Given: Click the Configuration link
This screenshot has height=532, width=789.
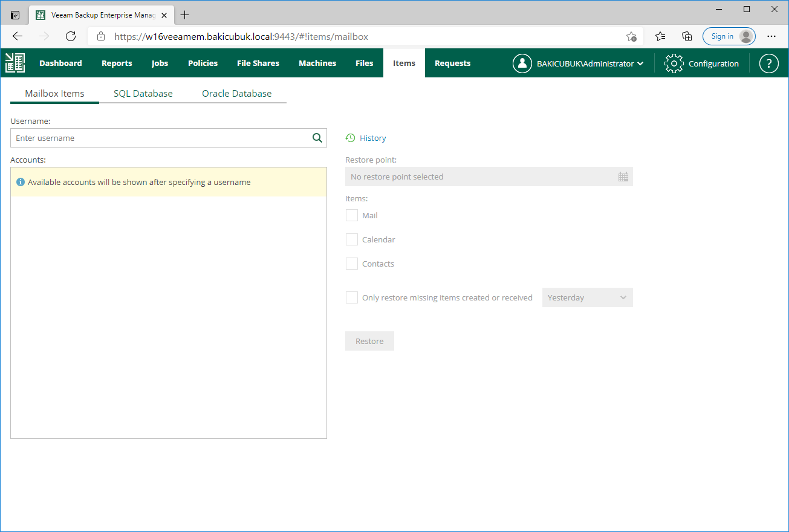Looking at the screenshot, I should coord(714,63).
